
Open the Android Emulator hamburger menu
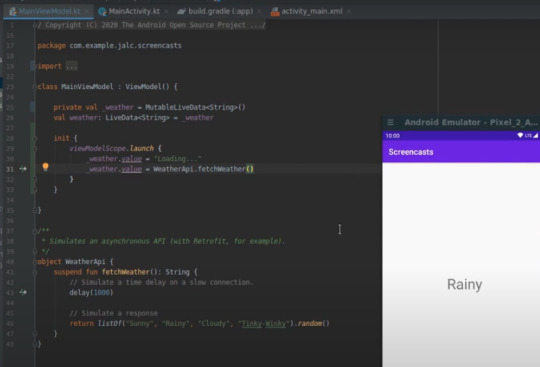tap(391, 122)
